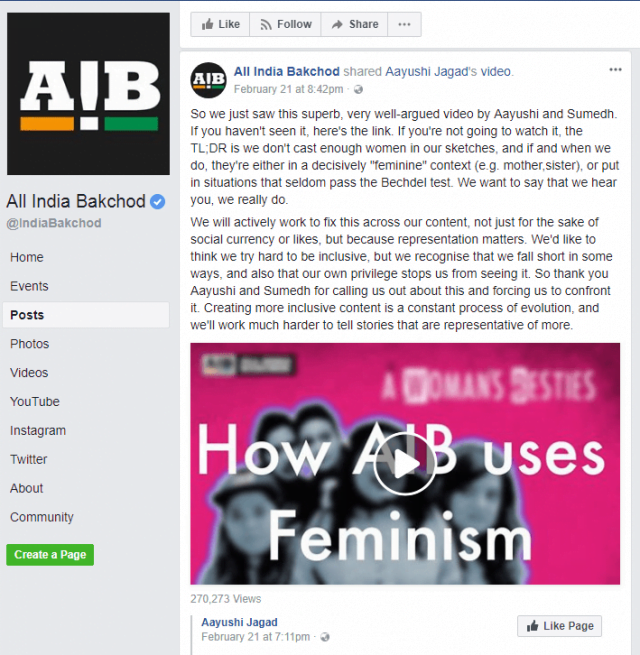Click the AIB round avatar beside the post
This screenshot has height=655, width=640.
(x=208, y=80)
